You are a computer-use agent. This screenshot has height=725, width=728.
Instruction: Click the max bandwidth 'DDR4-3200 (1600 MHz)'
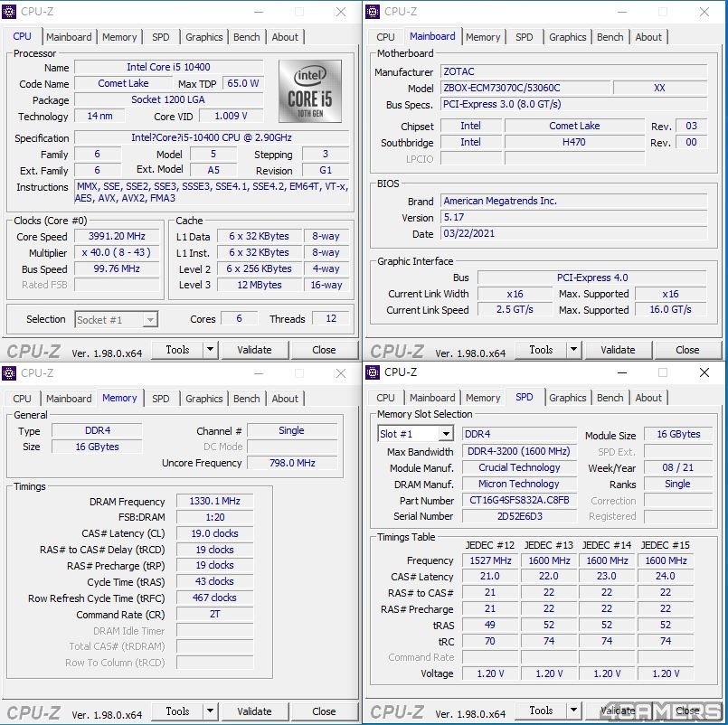coord(519,451)
